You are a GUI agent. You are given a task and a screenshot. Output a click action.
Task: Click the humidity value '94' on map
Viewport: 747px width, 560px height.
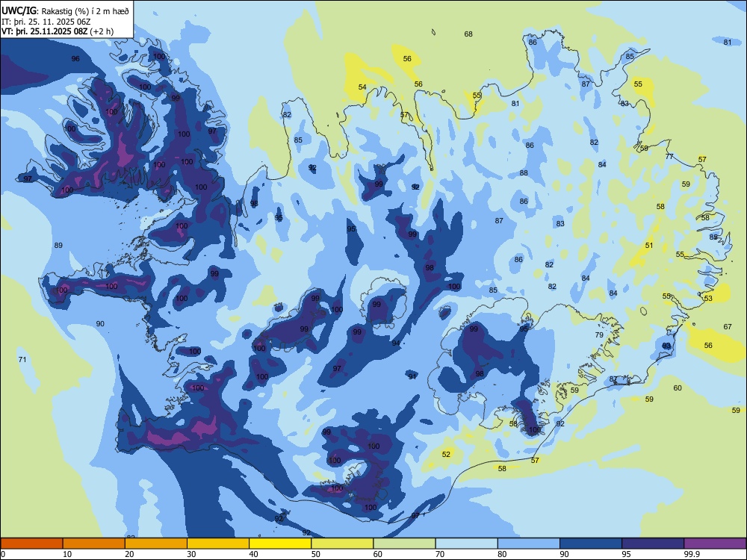point(396,343)
